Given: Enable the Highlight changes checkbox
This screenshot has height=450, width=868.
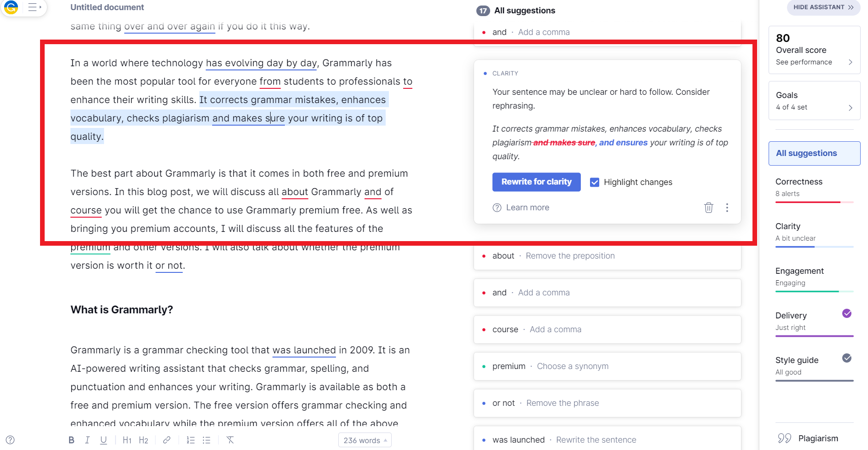Looking at the screenshot, I should pyautogui.click(x=595, y=182).
